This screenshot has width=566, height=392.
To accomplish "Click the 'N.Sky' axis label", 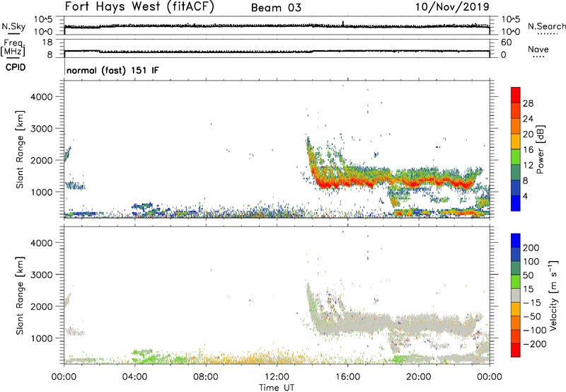I will (x=13, y=26).
